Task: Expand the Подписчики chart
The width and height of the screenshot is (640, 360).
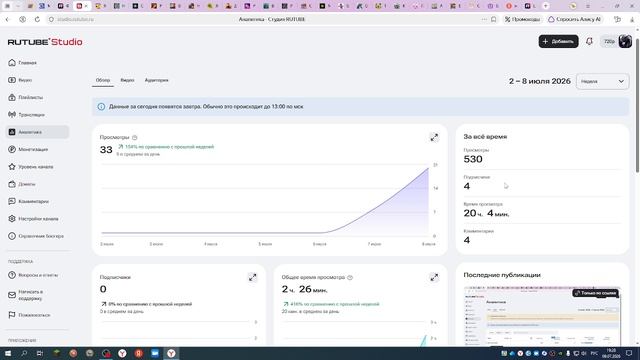Action: 253,278
